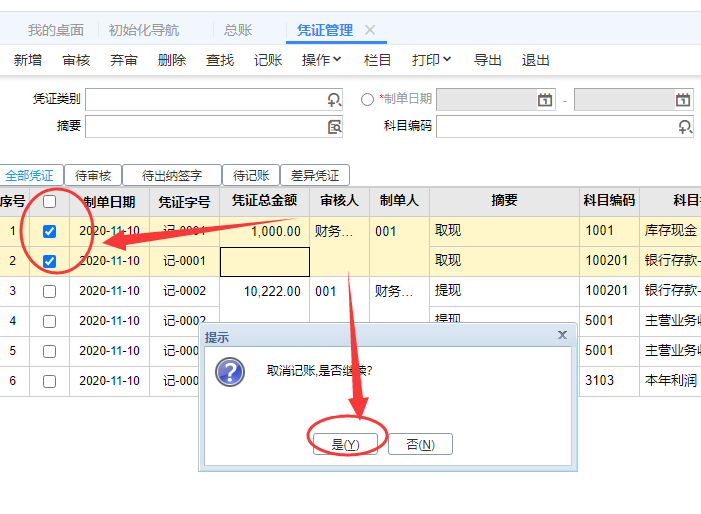
Task: Click the highlighted empty amount cell in row 2
Action: coord(265,262)
